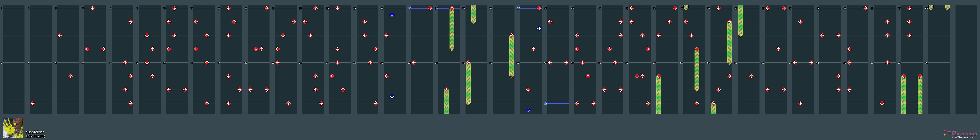Click the right arrow in measure 63
The image size is (980, 140).
pos(865,8)
